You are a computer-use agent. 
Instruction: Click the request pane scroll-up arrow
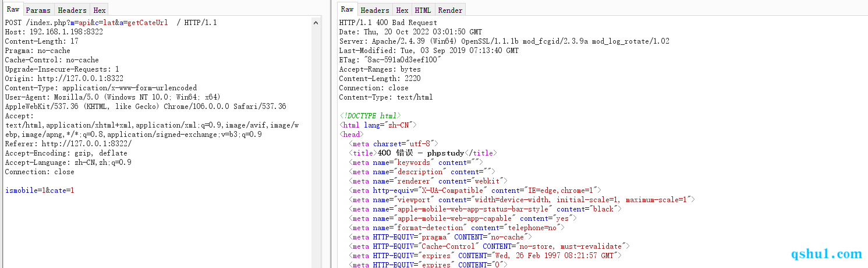point(317,23)
